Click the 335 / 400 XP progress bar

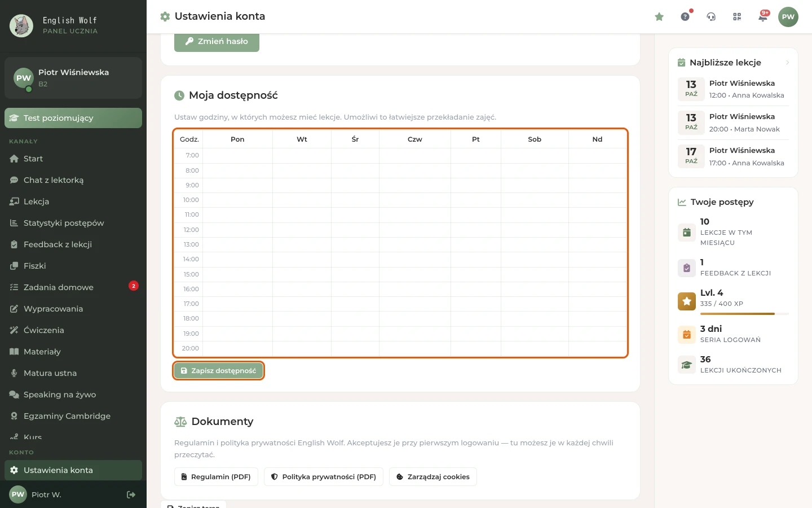744,314
